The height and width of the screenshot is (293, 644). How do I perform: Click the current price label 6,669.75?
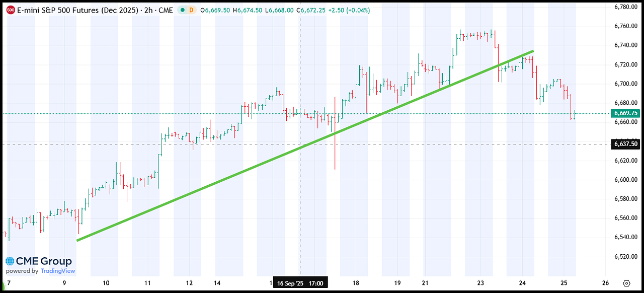(x=626, y=113)
